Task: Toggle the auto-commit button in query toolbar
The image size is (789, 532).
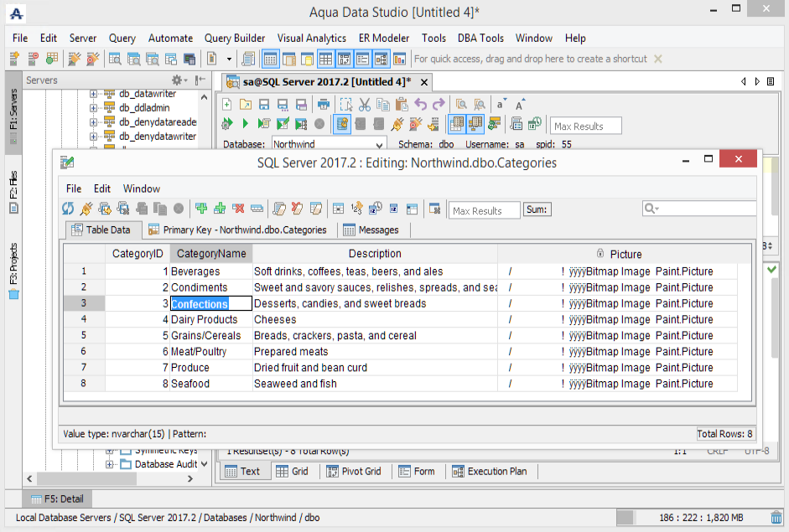Action: click(342, 124)
